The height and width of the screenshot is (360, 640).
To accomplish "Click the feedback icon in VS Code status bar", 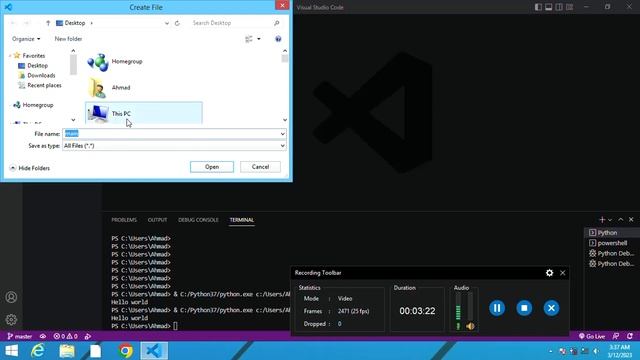I will [x=616, y=336].
